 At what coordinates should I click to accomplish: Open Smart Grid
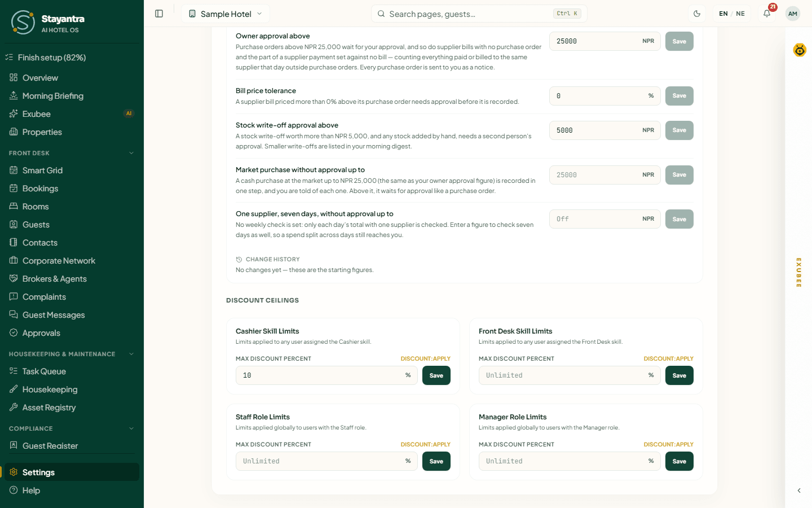point(72,170)
